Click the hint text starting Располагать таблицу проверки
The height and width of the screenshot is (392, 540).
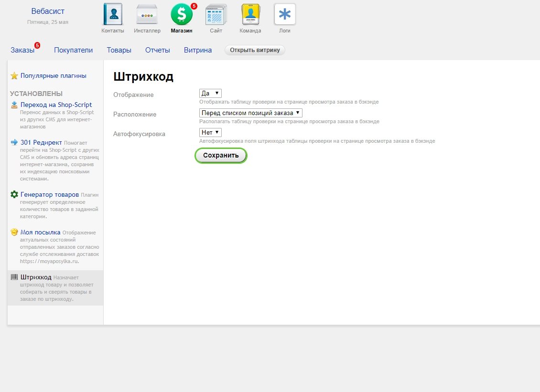(289, 121)
